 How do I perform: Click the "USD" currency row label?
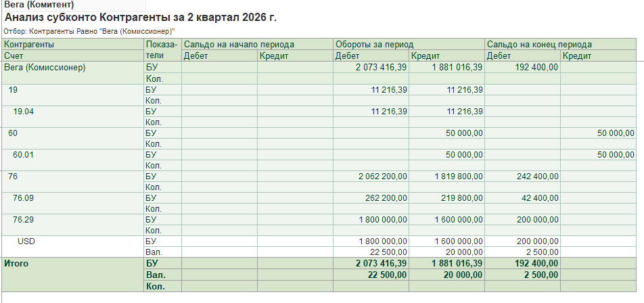click(26, 241)
